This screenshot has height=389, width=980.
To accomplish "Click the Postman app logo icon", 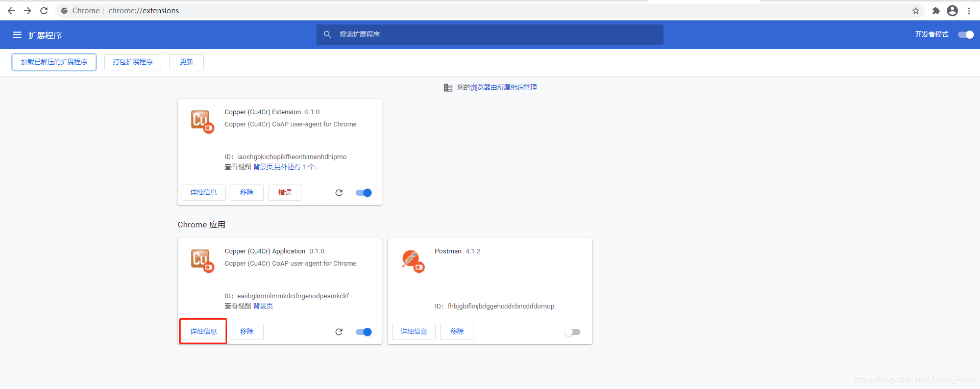I will pos(412,261).
